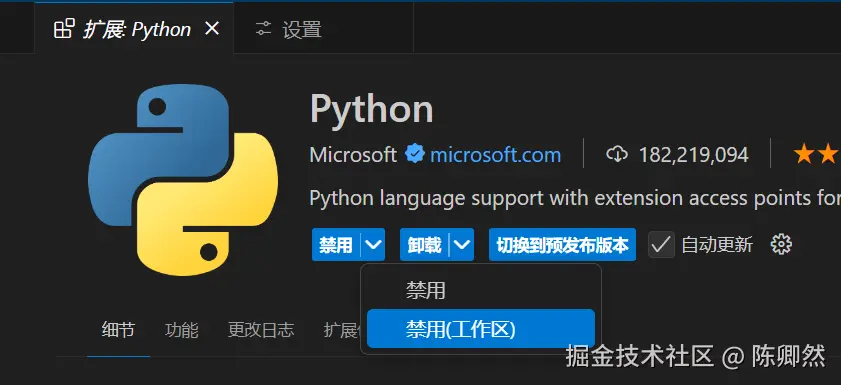Open the 细节 tab
This screenshot has height=385, width=841.
(x=118, y=330)
